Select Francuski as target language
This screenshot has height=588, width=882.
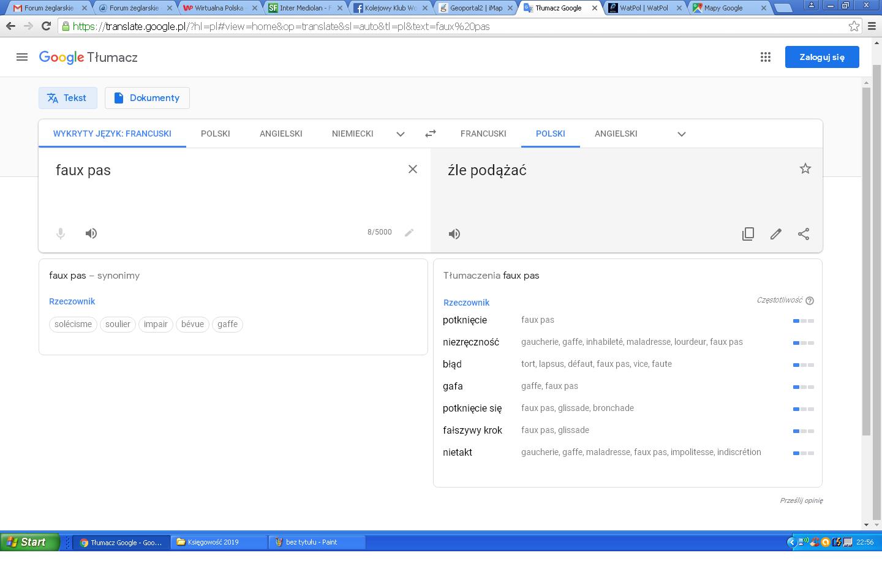coord(483,134)
